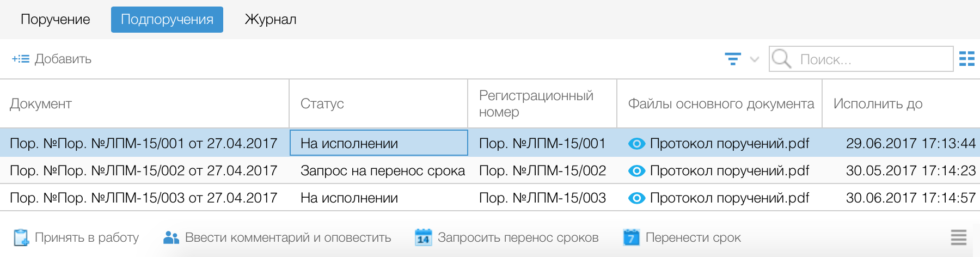Switch to the Поручение tab
Screen dimensions: 980x257
click(x=55, y=20)
